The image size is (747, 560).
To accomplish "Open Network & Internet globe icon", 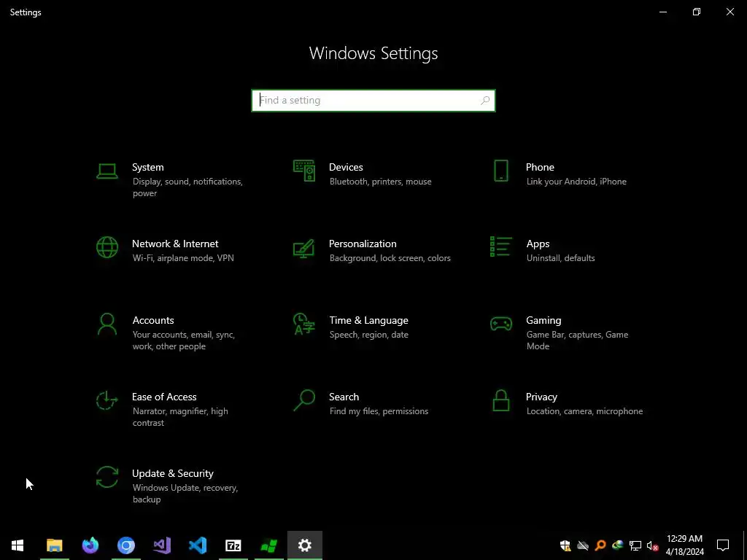I will pos(107,247).
